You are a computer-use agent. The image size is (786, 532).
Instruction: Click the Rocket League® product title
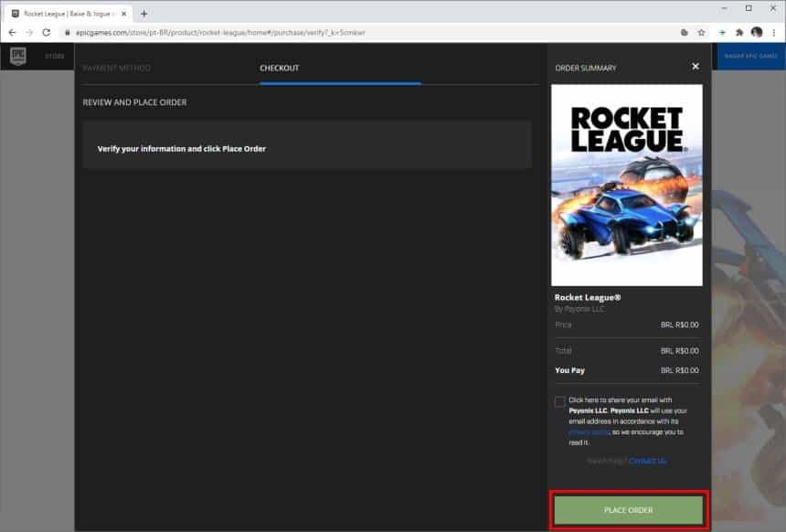click(x=588, y=297)
